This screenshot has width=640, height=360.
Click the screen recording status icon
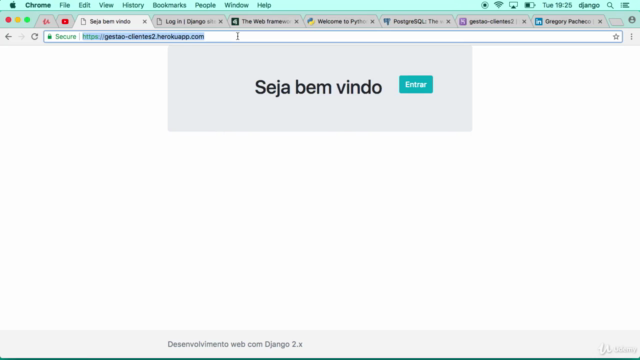coord(484,5)
